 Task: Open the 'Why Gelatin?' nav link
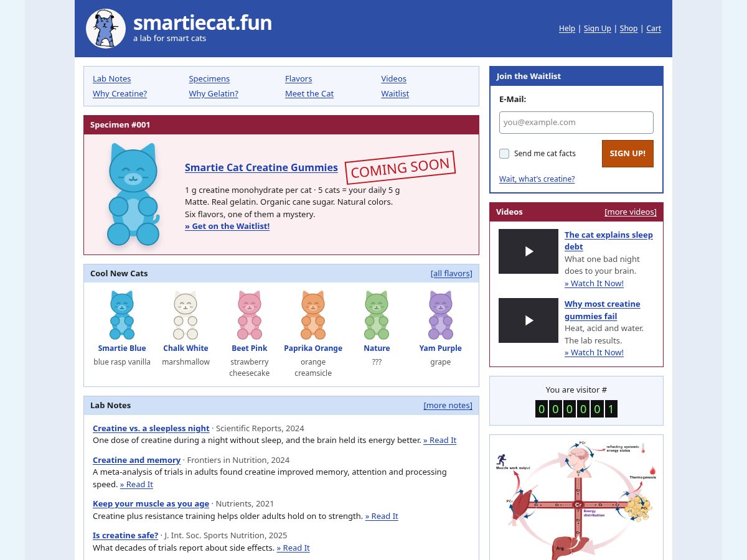tap(214, 94)
